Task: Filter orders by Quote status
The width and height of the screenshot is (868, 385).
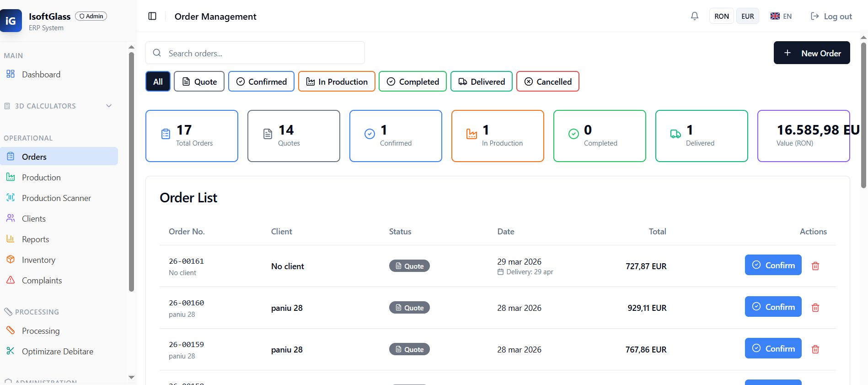Action: pos(199,81)
